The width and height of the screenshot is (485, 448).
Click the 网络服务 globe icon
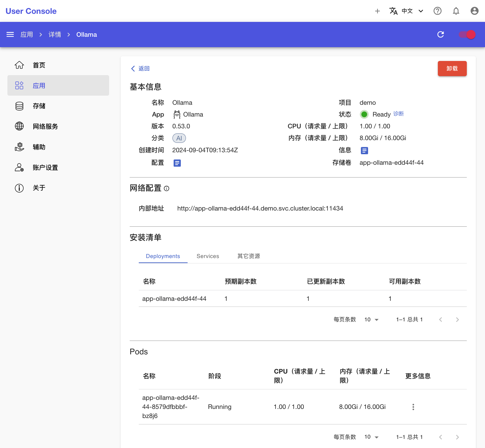click(19, 126)
